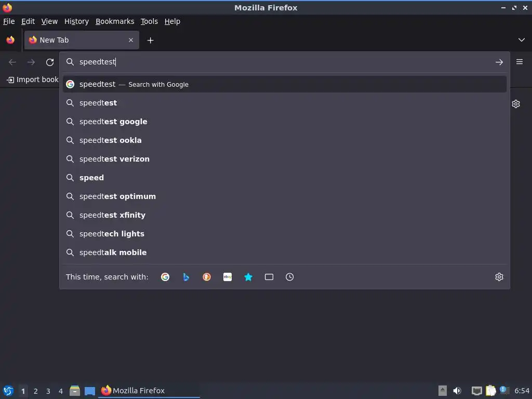Select 'speedtest xfinity' suggestion
Image resolution: width=532 pixels, height=399 pixels.
[x=285, y=215]
